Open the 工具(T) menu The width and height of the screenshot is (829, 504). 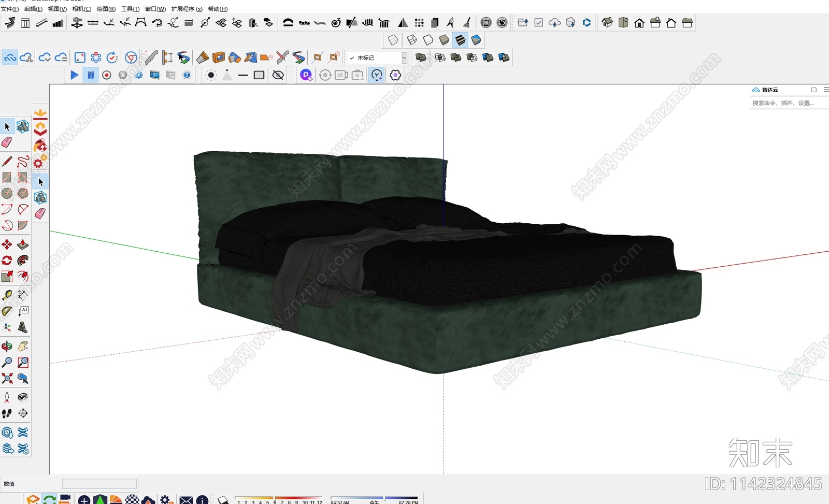[130, 9]
